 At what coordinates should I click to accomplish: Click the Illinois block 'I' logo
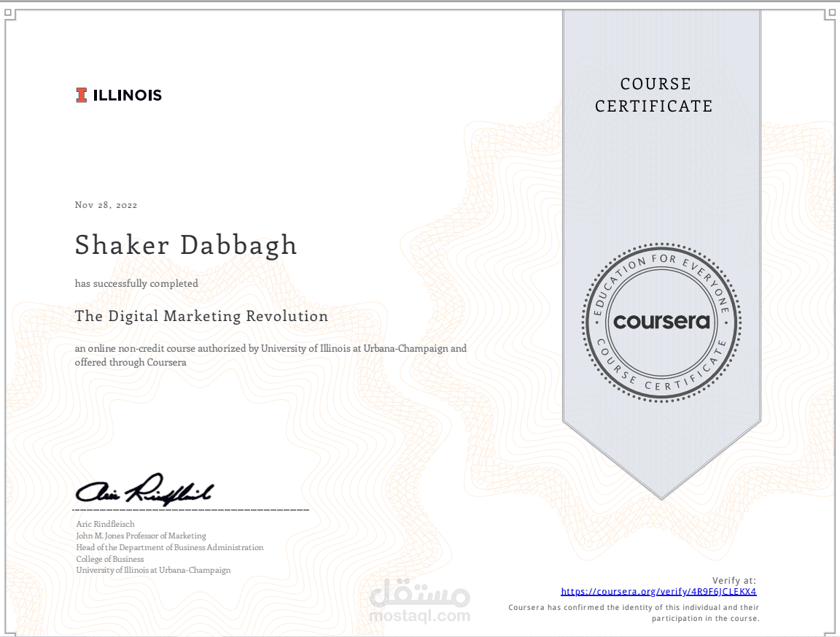80,94
